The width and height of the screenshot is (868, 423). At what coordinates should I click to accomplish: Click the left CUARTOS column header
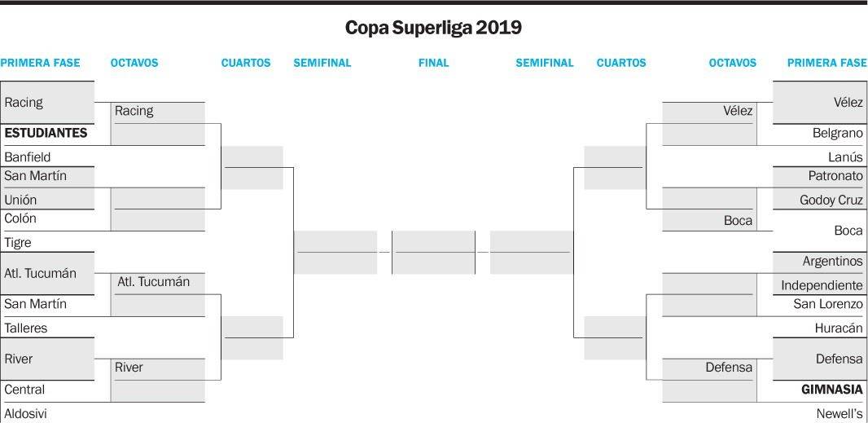point(246,64)
